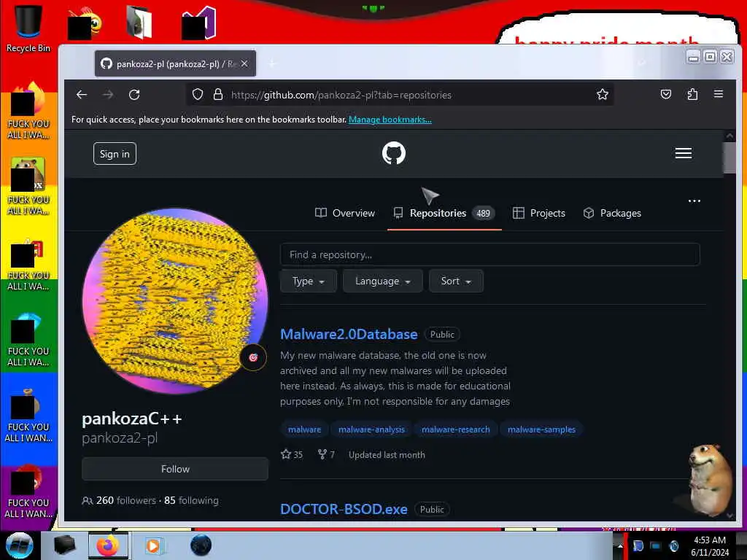The image size is (747, 560).
Task: Focus the Find a repository search field
Action: pyautogui.click(x=489, y=254)
